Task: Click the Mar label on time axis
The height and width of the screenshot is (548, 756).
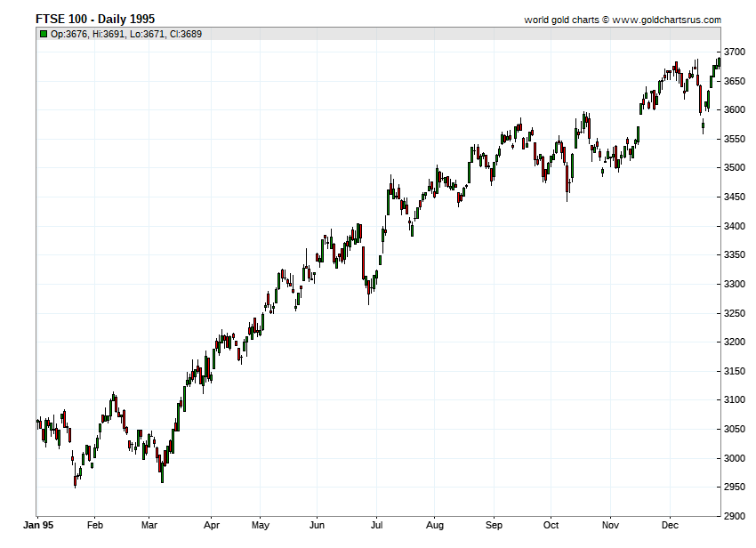Action: coord(149,526)
